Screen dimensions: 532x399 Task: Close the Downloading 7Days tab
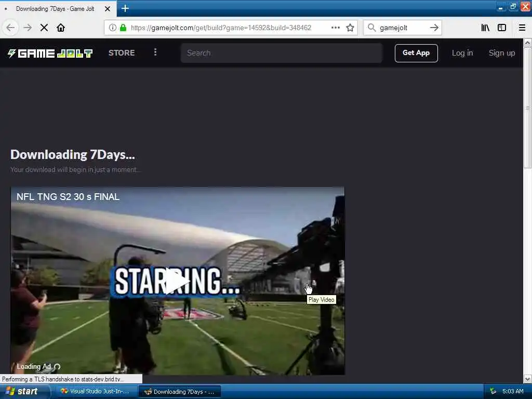point(108,9)
